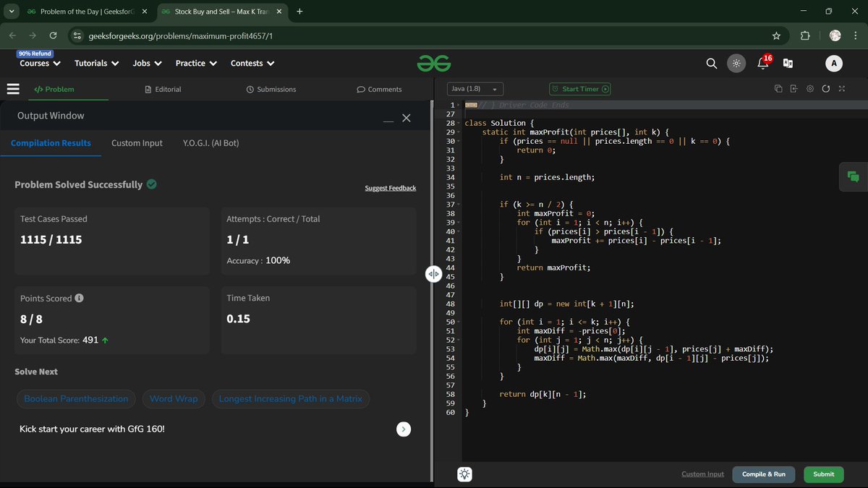Click the points scored info icon
Screen dimensions: 868x488
(x=79, y=298)
